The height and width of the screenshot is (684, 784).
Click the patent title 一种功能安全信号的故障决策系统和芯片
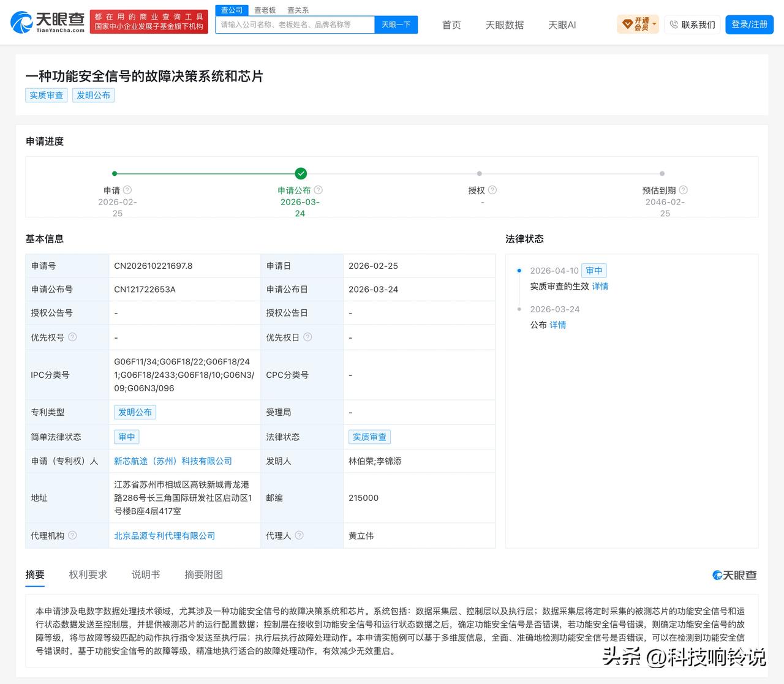click(145, 76)
